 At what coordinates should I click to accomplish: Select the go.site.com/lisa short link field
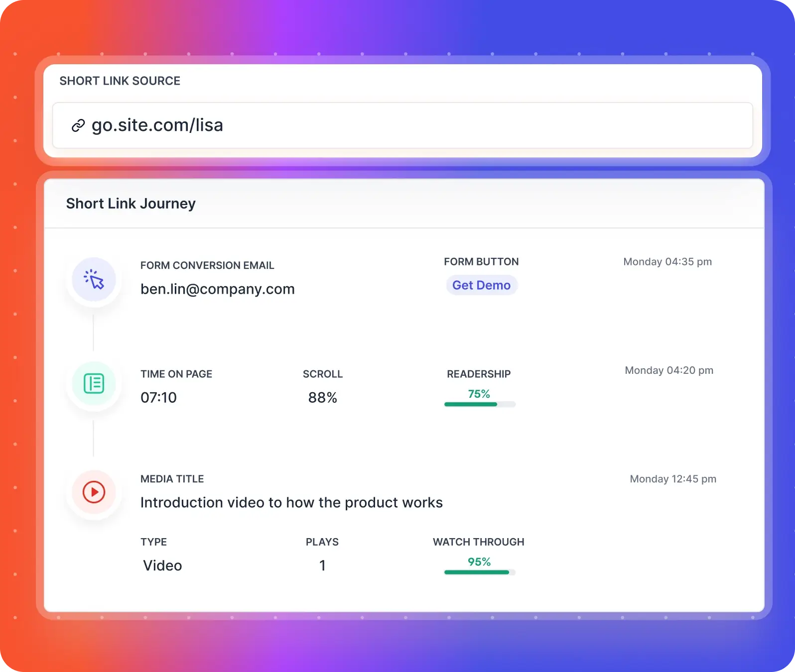pos(402,125)
